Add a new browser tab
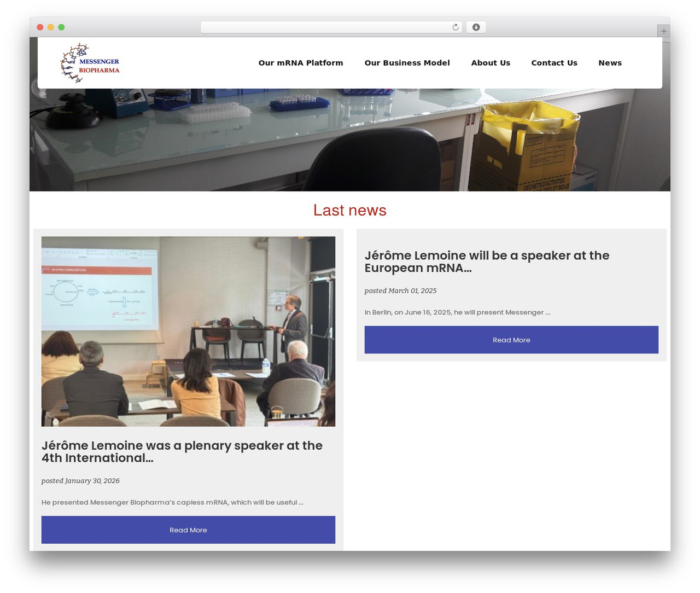Viewport: 700px width, 593px height. pos(663,31)
